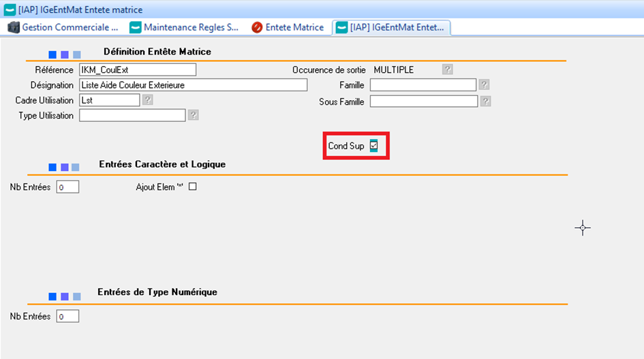Click the help icon beside Cadre Utilisation
Image resolution: width=644 pixels, height=359 pixels.
[147, 100]
